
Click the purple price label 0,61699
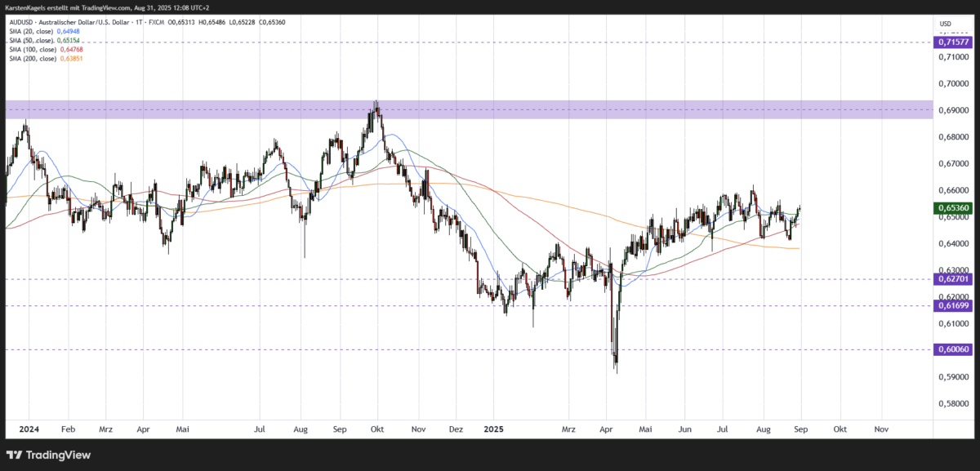click(952, 306)
